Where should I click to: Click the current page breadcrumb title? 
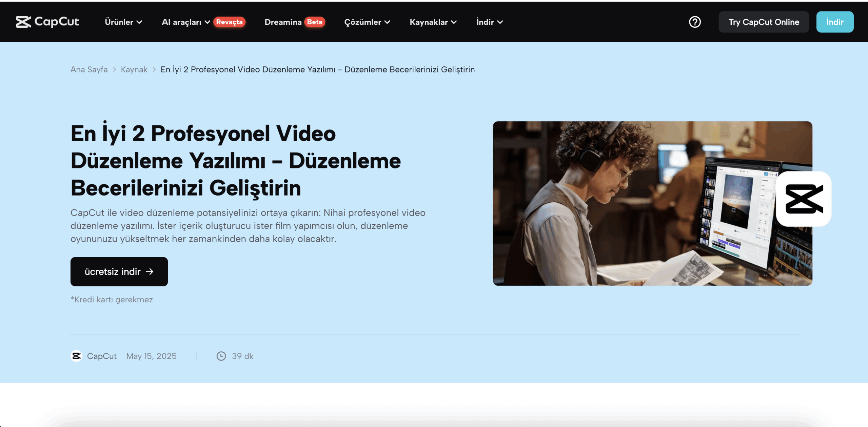click(x=318, y=69)
